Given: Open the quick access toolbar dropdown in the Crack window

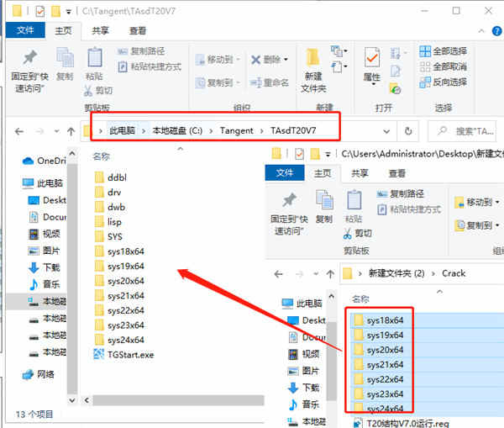Looking at the screenshot, I should 328,155.
